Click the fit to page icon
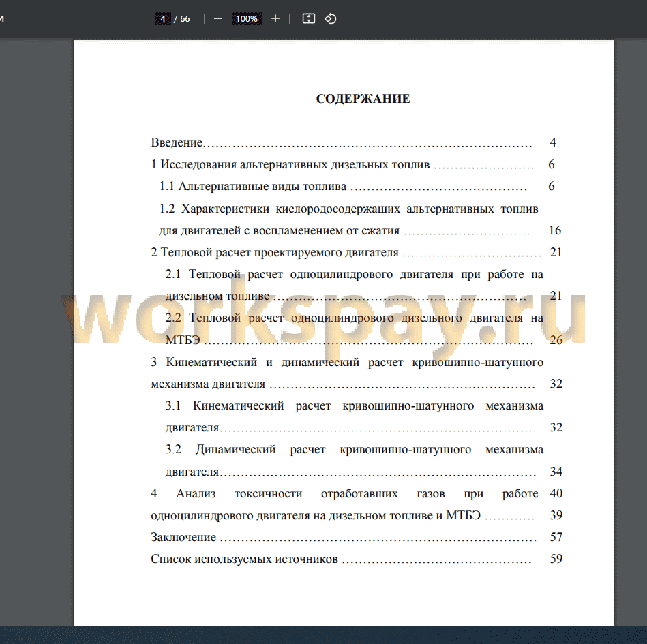 [x=309, y=18]
